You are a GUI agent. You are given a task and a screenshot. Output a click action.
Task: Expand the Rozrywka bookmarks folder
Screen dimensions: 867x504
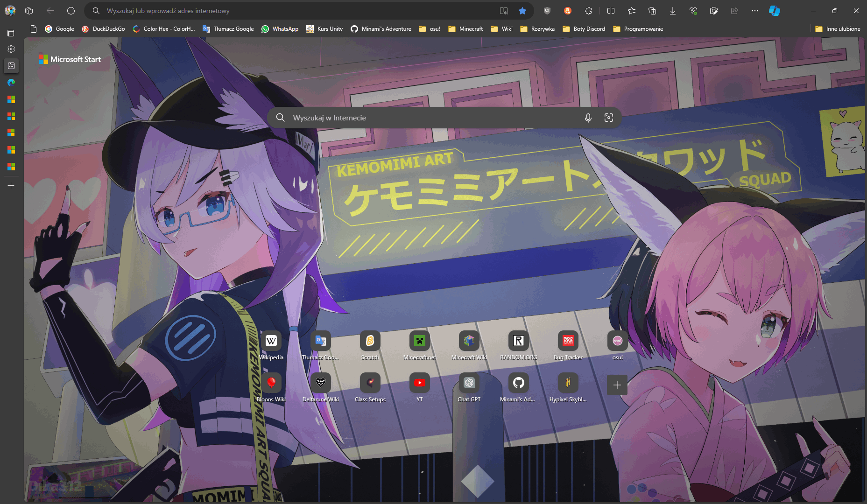click(x=537, y=29)
